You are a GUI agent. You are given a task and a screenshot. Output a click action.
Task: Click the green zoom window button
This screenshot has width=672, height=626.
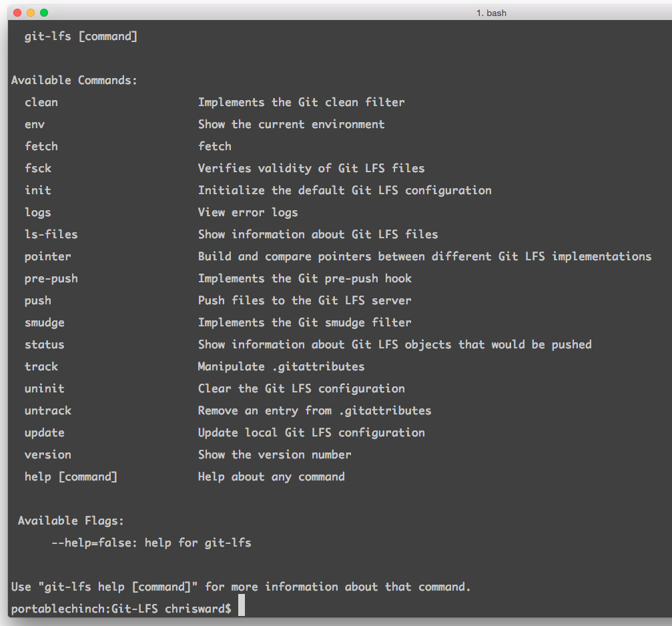click(x=44, y=13)
